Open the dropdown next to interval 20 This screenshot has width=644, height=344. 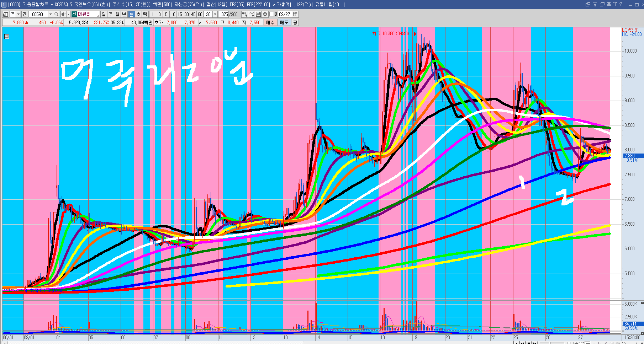pos(215,14)
